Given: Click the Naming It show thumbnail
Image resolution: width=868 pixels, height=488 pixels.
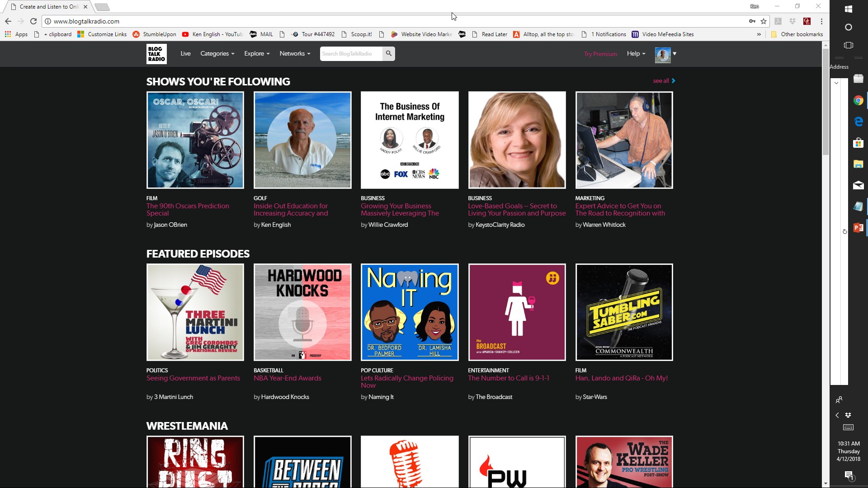Looking at the screenshot, I should (x=410, y=312).
